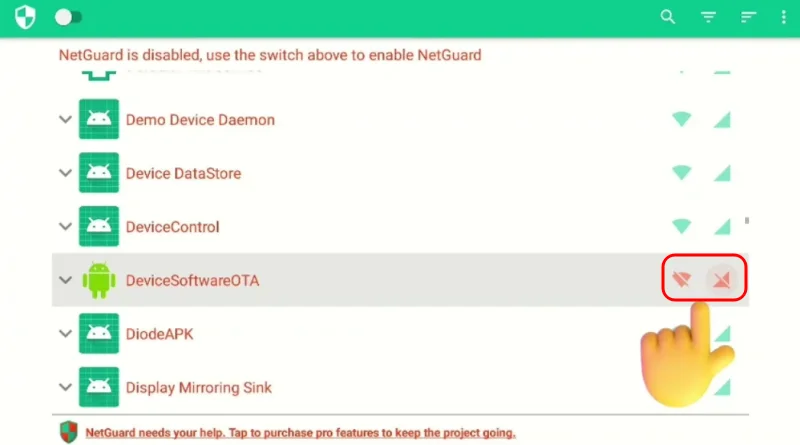Click the Display Mirroring Sink app icon

(x=98, y=387)
